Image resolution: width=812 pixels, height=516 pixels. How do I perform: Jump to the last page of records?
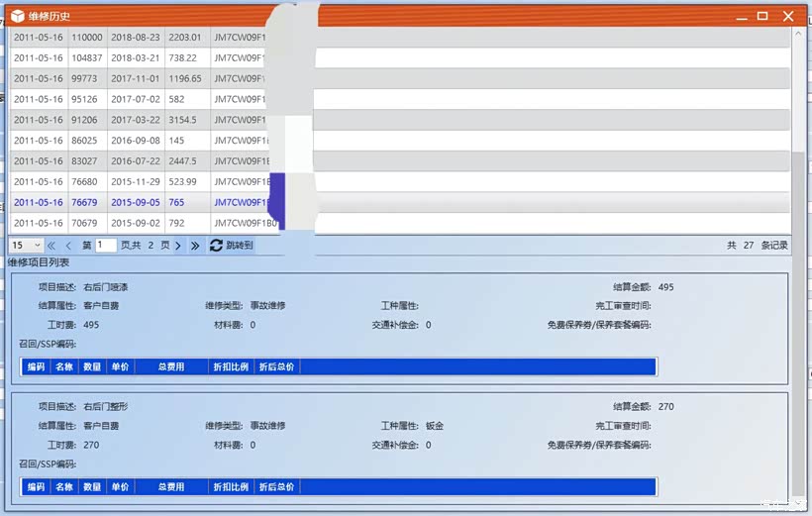pos(195,245)
